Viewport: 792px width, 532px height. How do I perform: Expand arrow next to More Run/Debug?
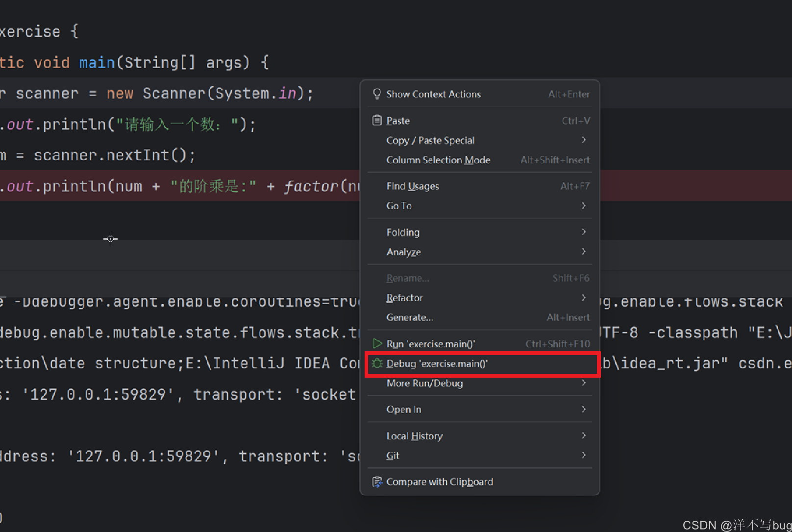(x=584, y=383)
